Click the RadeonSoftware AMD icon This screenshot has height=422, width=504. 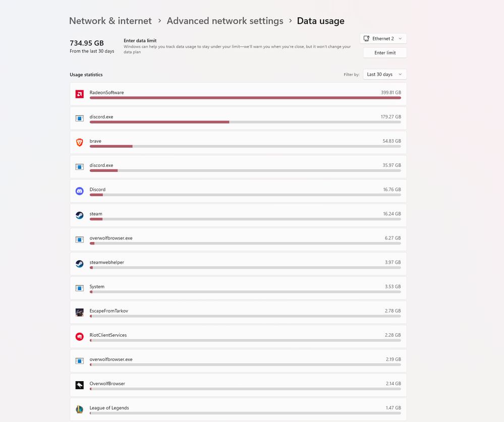[79, 94]
